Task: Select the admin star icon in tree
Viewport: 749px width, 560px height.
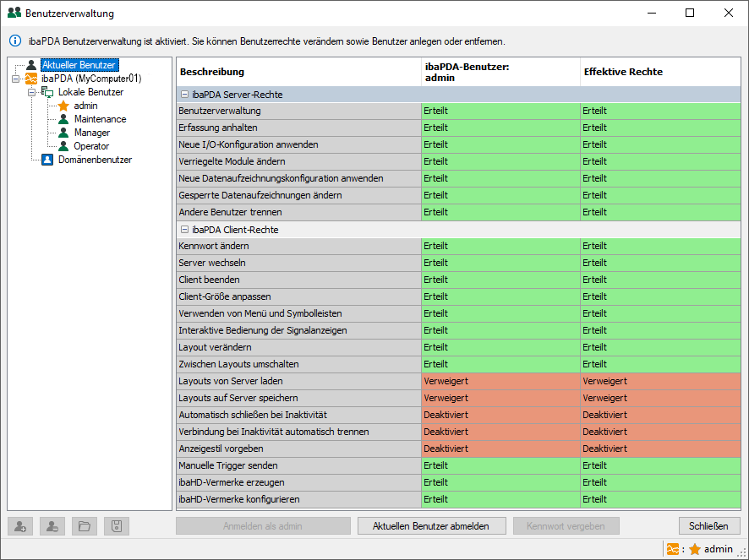Action: point(63,106)
